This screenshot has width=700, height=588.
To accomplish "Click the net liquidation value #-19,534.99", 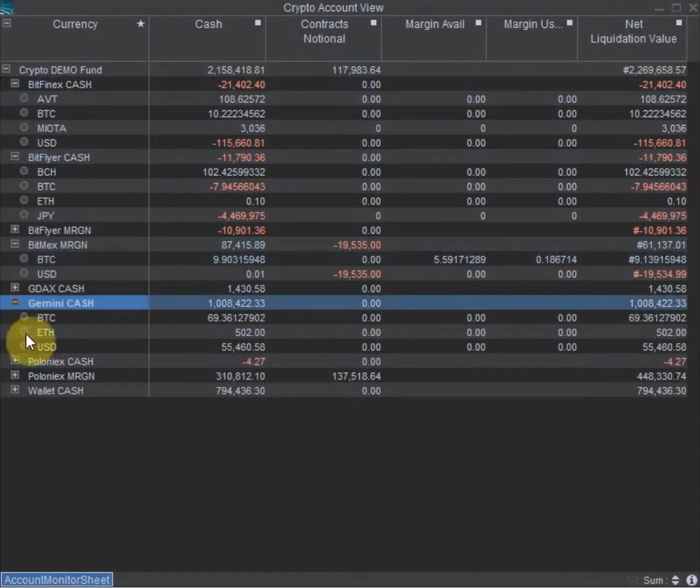I will click(x=660, y=274).
